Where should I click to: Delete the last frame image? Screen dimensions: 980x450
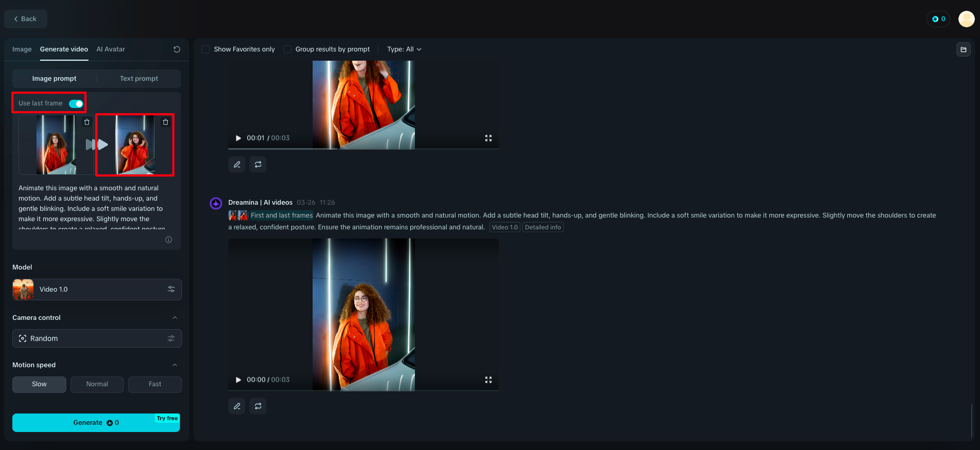166,122
